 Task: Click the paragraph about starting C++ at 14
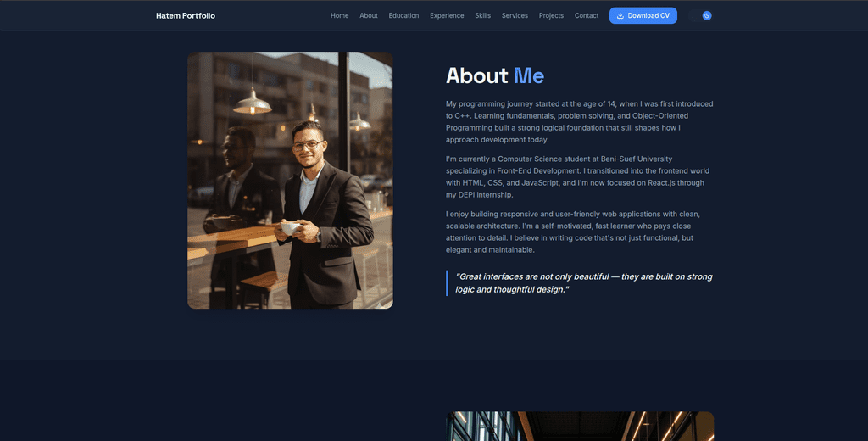click(580, 121)
